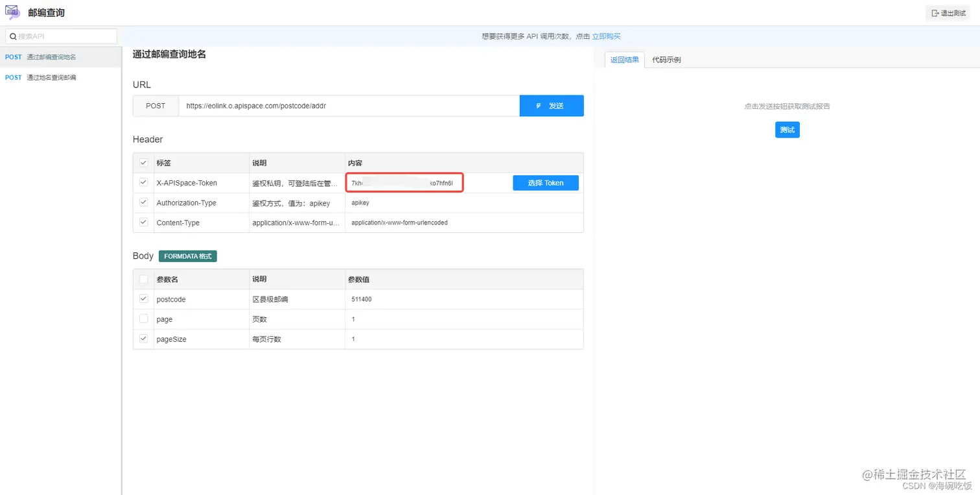
Task: Enable the page parameter checkbox
Action: click(x=143, y=319)
